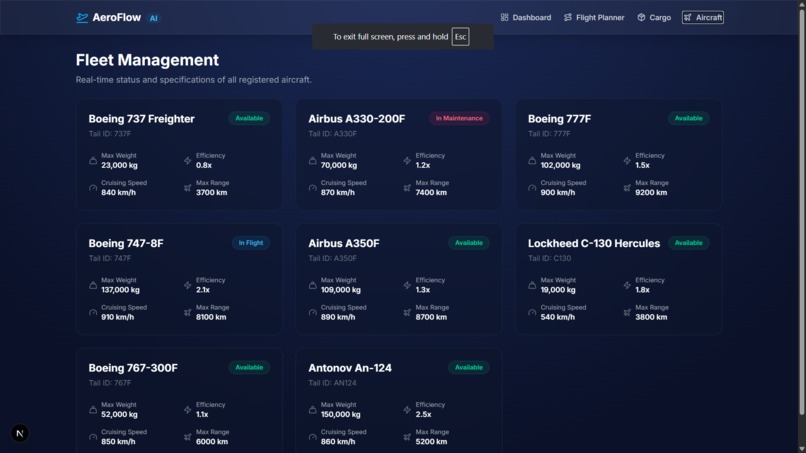Select the Boeing 777F card title
This screenshot has width=806, height=453.
[x=559, y=119]
